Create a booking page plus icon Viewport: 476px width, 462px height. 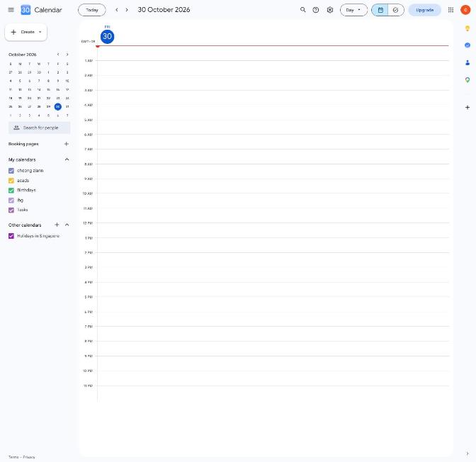(x=67, y=144)
